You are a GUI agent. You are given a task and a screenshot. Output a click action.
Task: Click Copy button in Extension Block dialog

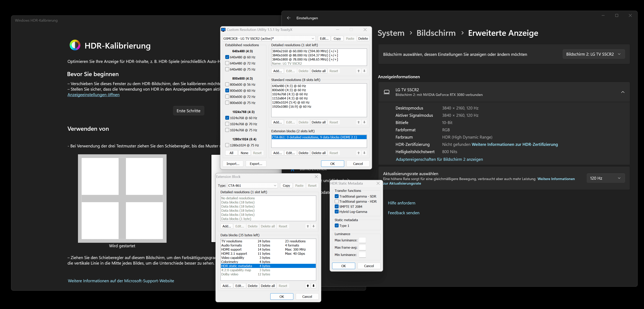click(286, 185)
